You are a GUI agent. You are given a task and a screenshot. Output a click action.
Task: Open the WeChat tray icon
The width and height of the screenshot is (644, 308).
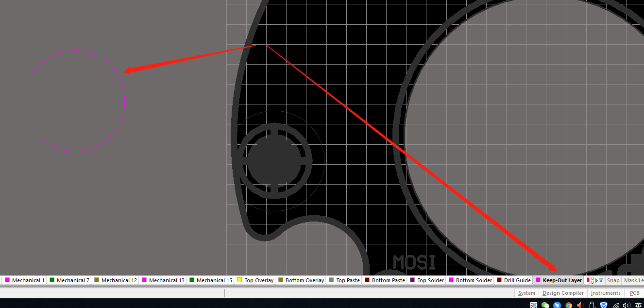[x=545, y=305]
